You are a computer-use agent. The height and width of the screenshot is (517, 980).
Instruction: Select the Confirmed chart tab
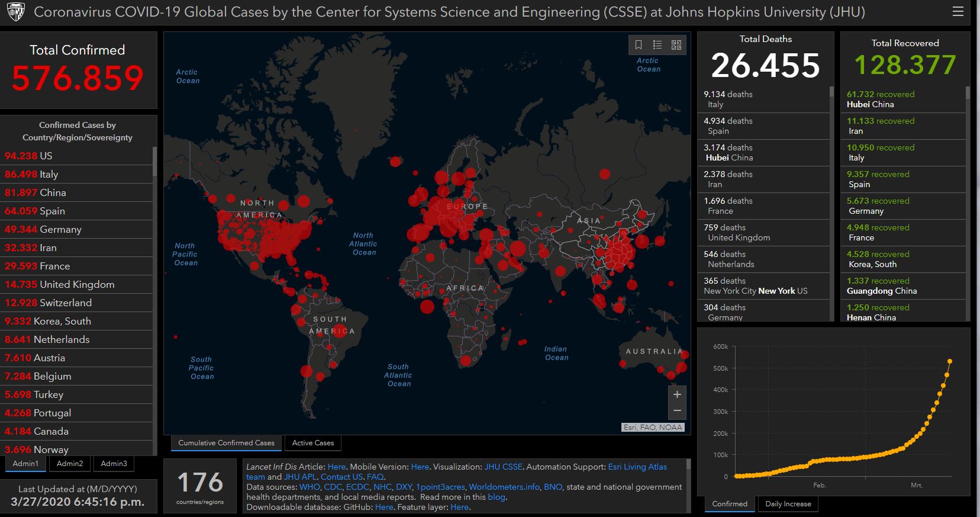730,504
